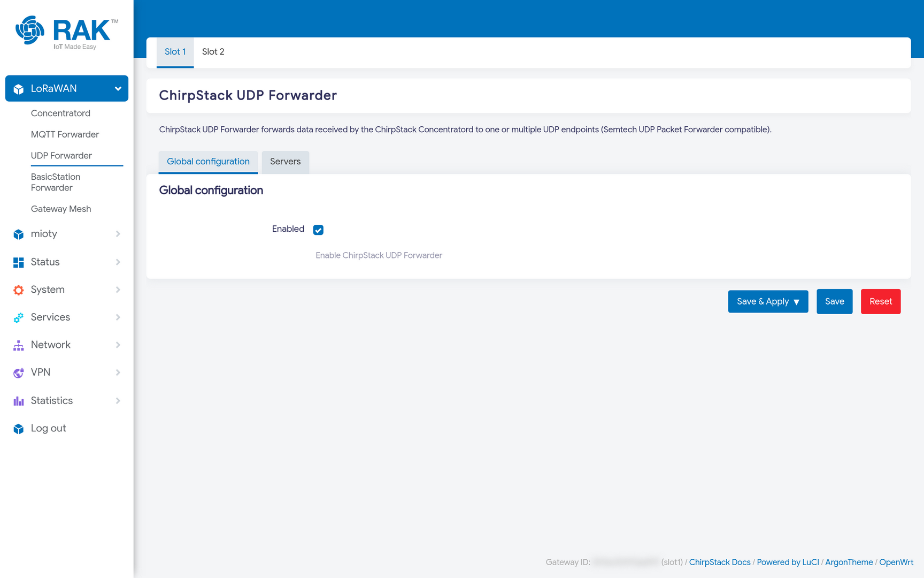This screenshot has width=924, height=578.
Task: Click the Log out cube icon
Action: 19,429
